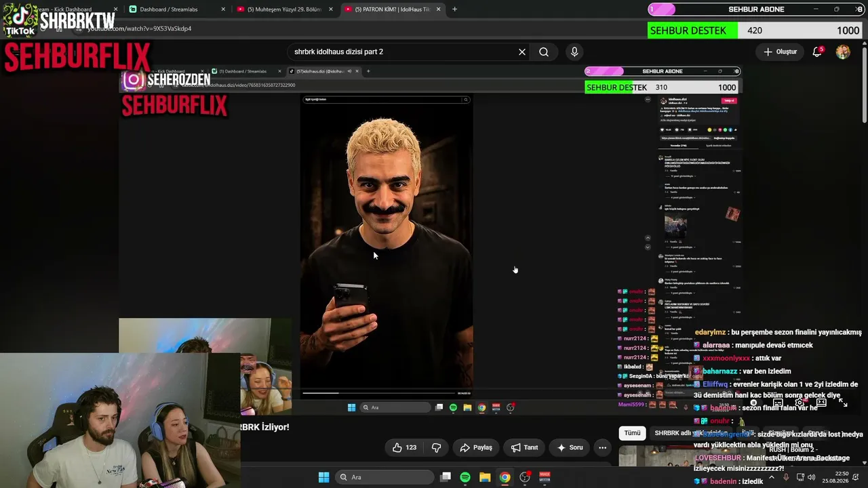Open the network icon in system tray
The height and width of the screenshot is (488, 868).
(x=800, y=477)
